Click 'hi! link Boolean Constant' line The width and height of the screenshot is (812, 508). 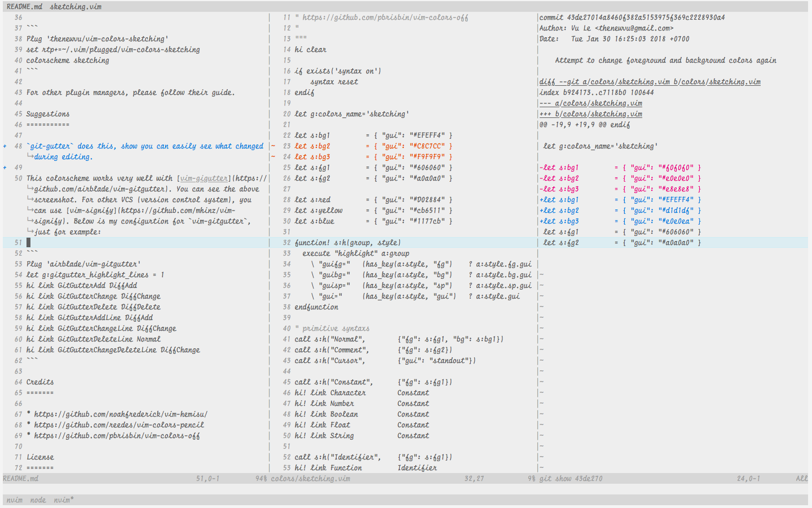pyautogui.click(x=361, y=414)
